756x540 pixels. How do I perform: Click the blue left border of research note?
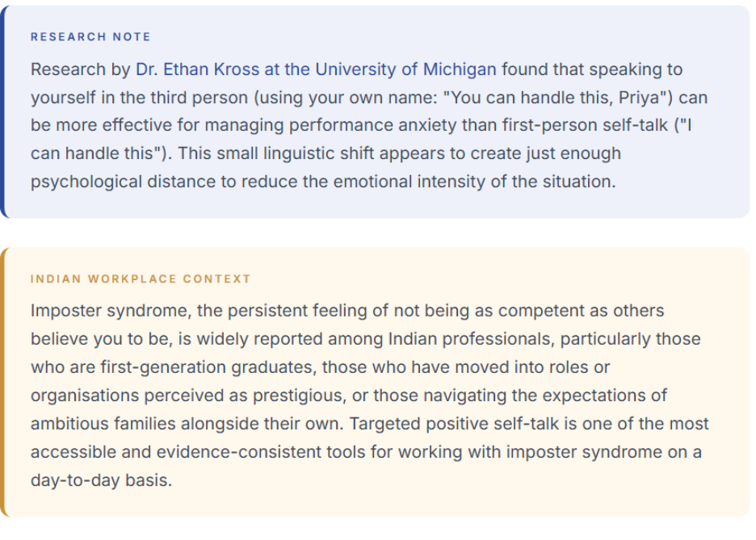coord(2,111)
